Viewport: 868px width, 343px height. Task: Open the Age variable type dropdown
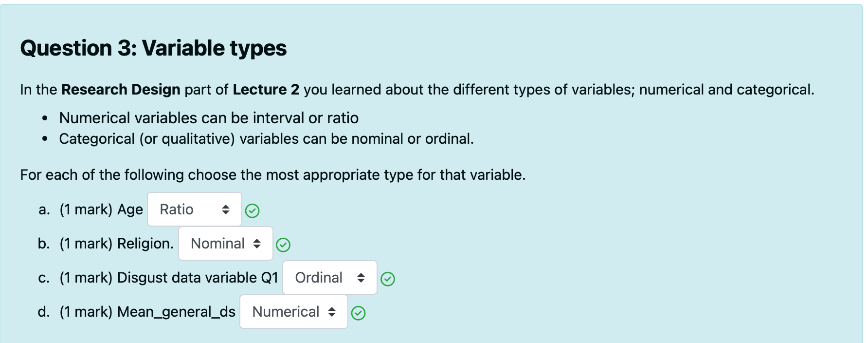coord(194,210)
